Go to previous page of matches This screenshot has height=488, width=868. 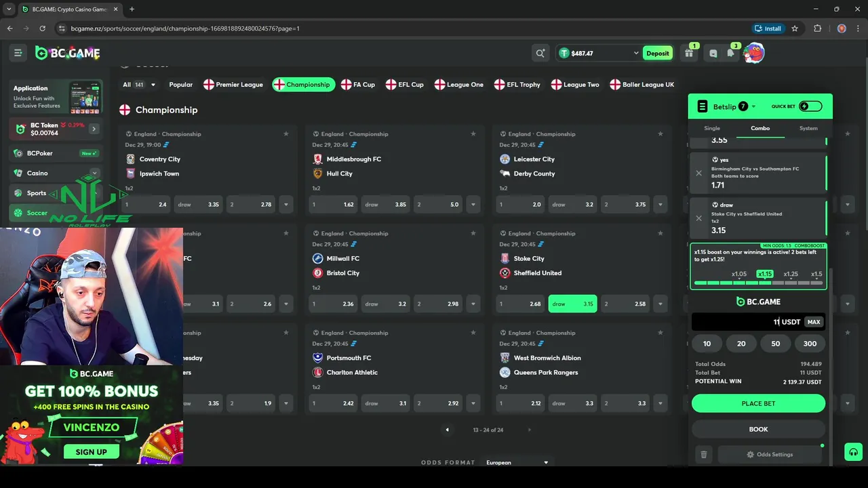click(x=447, y=430)
